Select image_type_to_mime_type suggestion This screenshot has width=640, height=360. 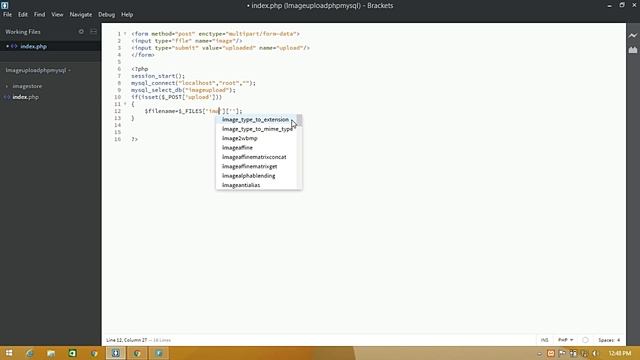256,129
